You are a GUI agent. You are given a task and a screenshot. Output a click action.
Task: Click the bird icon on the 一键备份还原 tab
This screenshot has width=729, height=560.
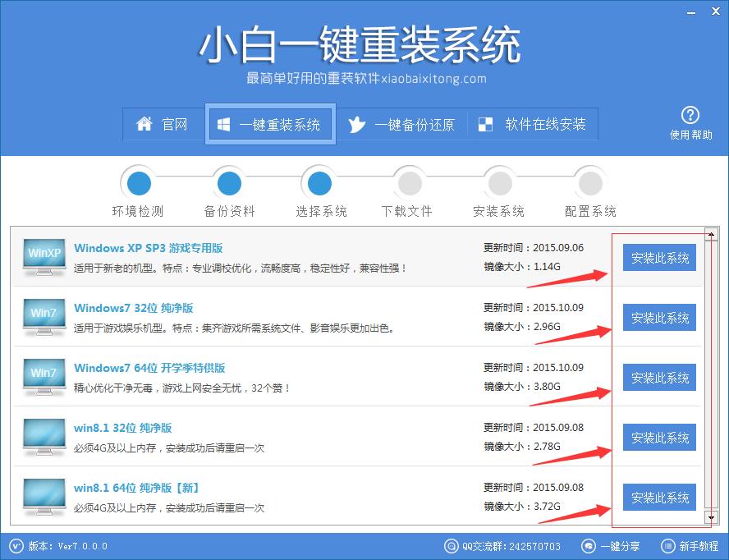pos(356,124)
